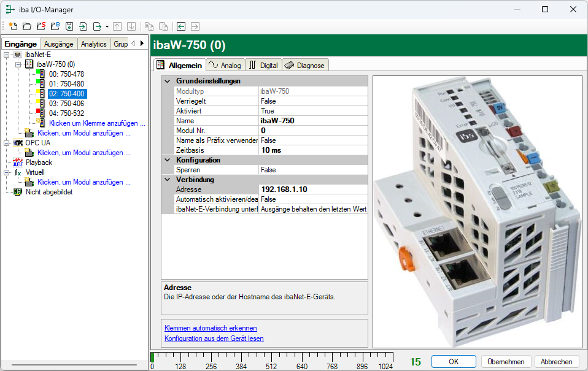This screenshot has width=588, height=371.
Task: Edit the Modul Nr. value 0
Action: click(x=313, y=131)
